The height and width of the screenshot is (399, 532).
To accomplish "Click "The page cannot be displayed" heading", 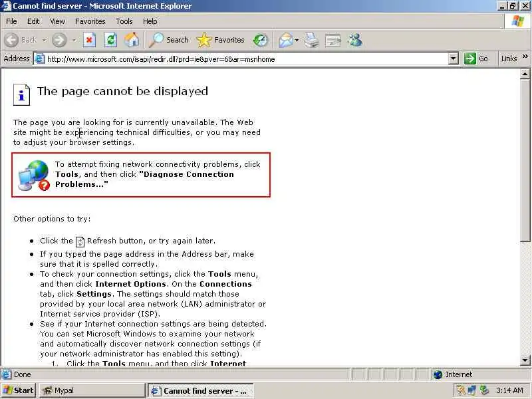I will (x=122, y=91).
